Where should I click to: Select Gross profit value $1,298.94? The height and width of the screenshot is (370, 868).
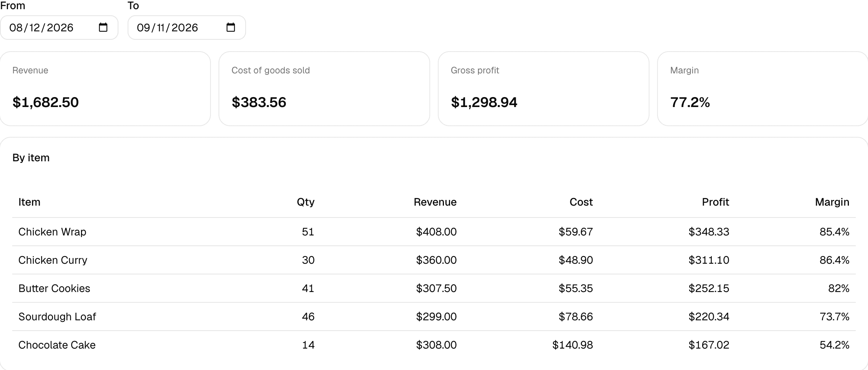(x=484, y=102)
